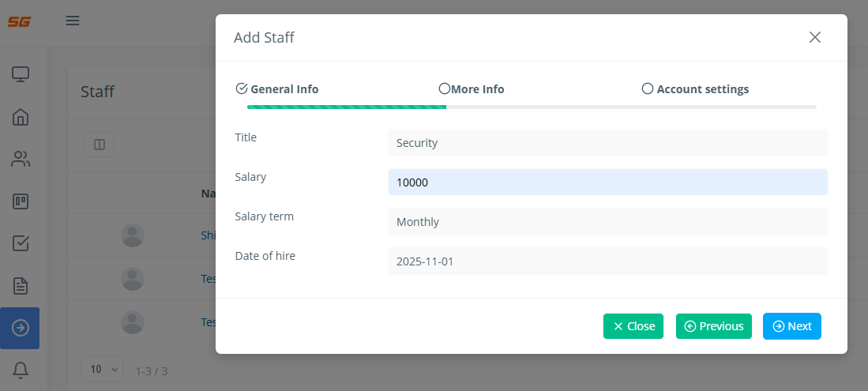Select the More Info step circle
Screen dimensions: 868x391
445,89
